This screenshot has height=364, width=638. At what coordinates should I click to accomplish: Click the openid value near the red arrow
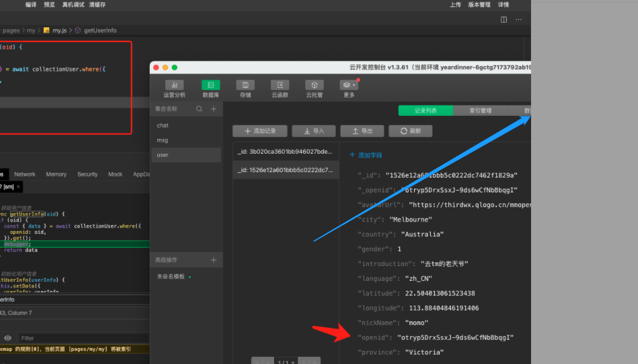[x=455, y=337]
